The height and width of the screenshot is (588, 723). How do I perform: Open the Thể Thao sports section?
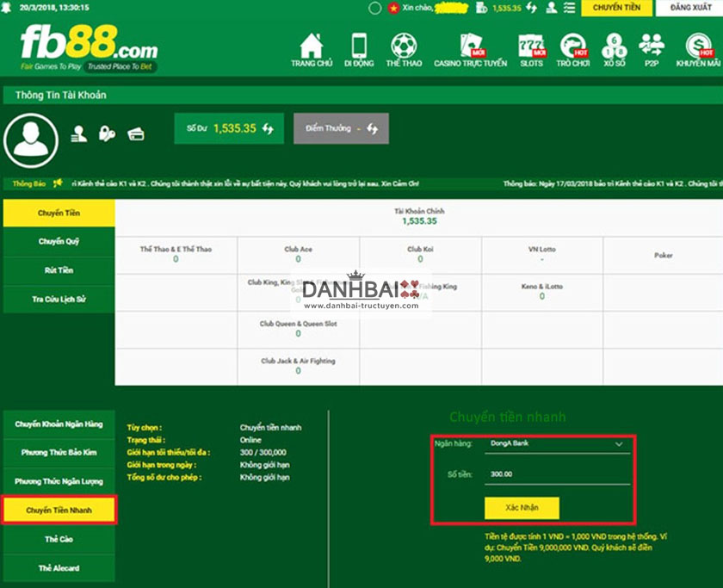point(404,50)
